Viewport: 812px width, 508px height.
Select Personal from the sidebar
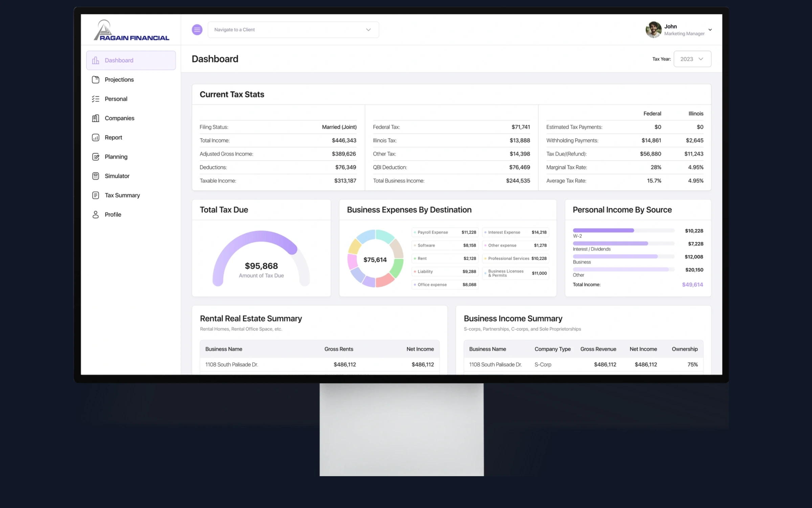click(x=131, y=99)
